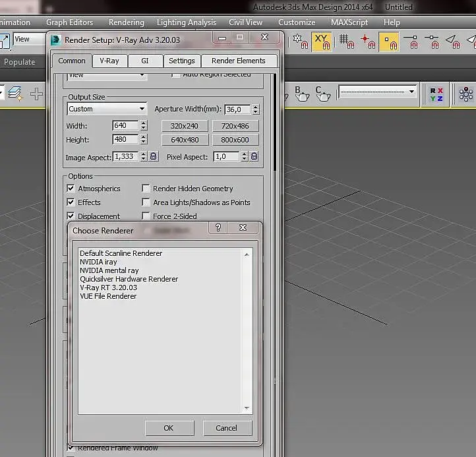Open the named selection sets dropdown

tap(377, 92)
